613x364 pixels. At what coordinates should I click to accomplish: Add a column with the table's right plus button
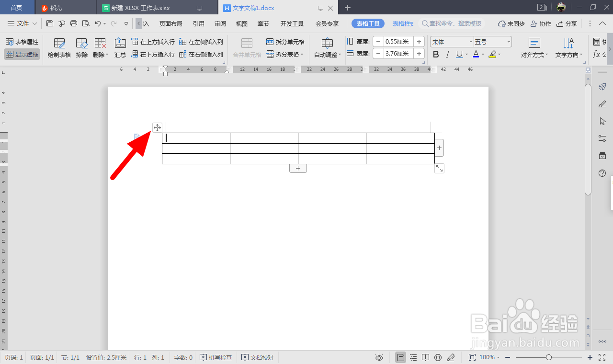440,148
